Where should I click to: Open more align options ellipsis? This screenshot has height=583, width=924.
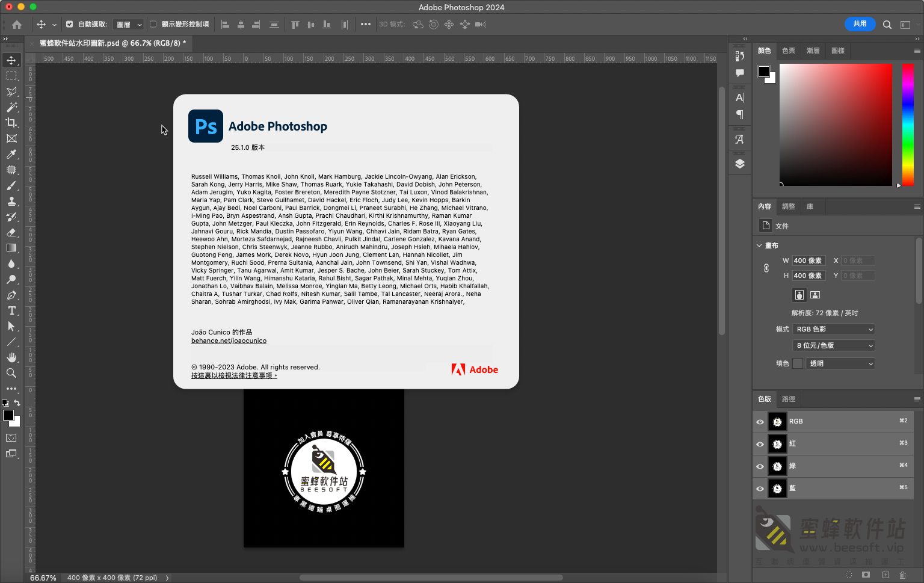click(x=366, y=25)
